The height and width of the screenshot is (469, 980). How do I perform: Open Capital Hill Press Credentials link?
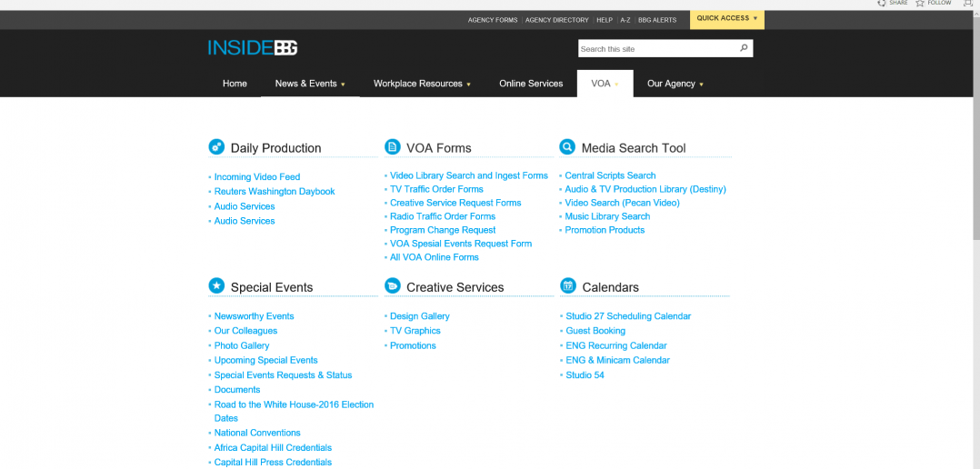tap(273, 463)
